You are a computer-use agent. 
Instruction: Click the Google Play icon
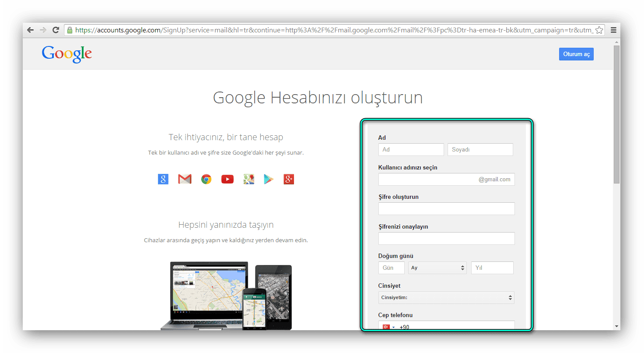point(268,179)
